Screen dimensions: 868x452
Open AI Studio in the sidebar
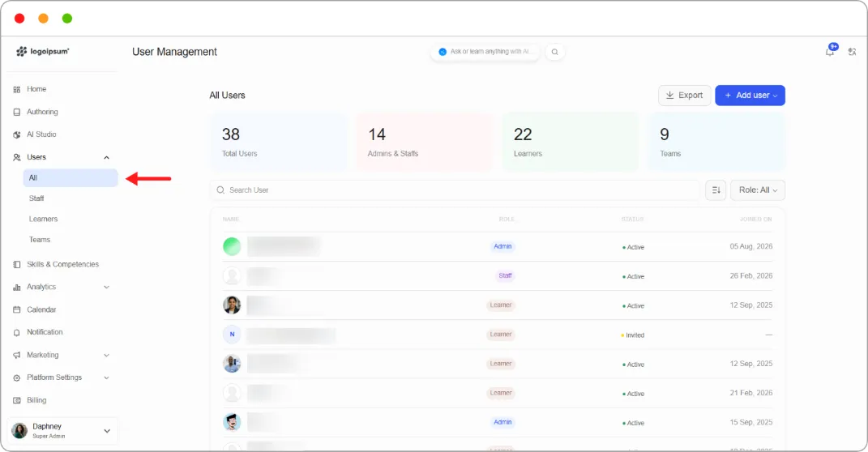click(41, 134)
